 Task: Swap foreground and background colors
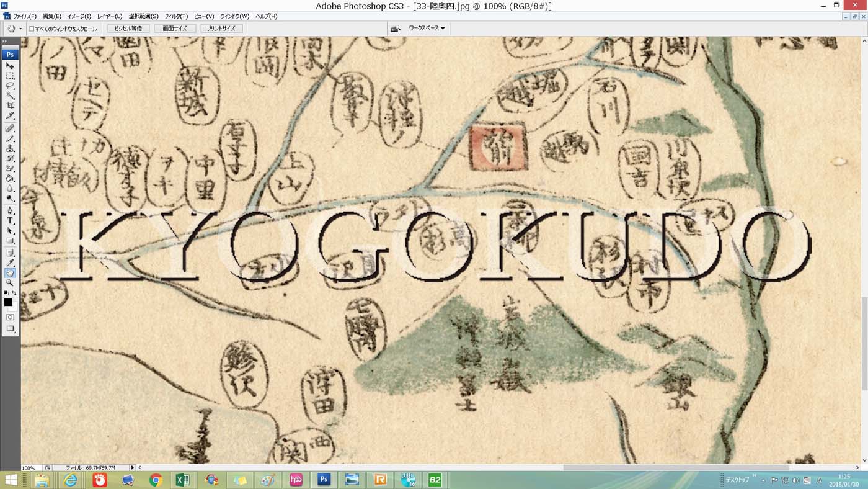click(x=15, y=293)
